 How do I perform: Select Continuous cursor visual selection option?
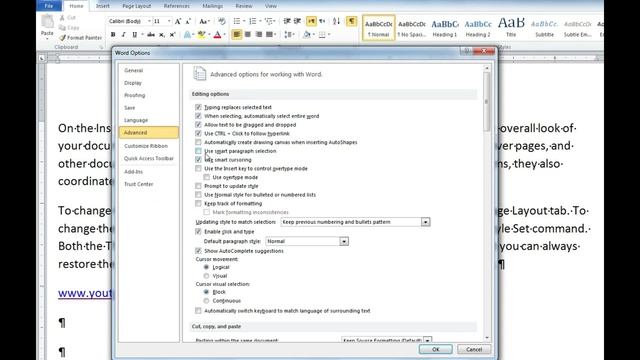pyautogui.click(x=207, y=301)
